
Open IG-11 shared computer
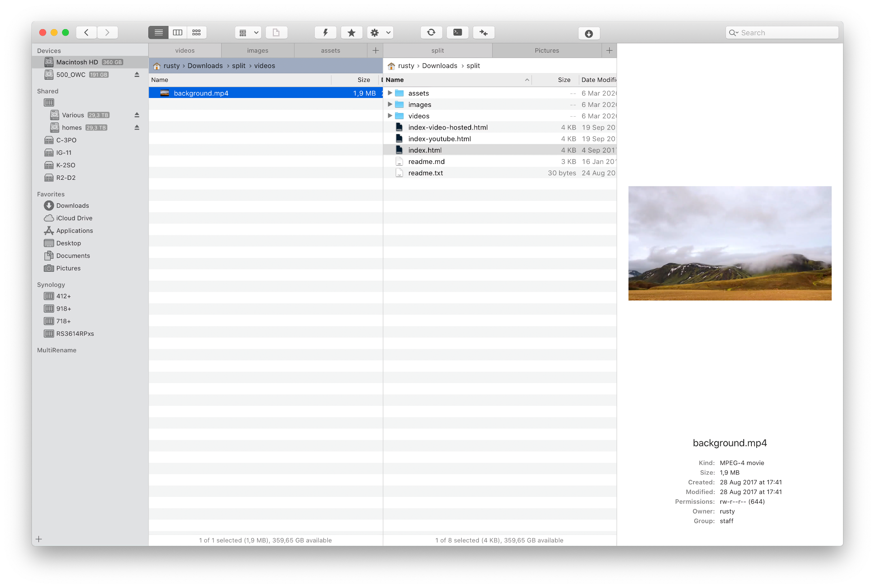click(x=90, y=153)
